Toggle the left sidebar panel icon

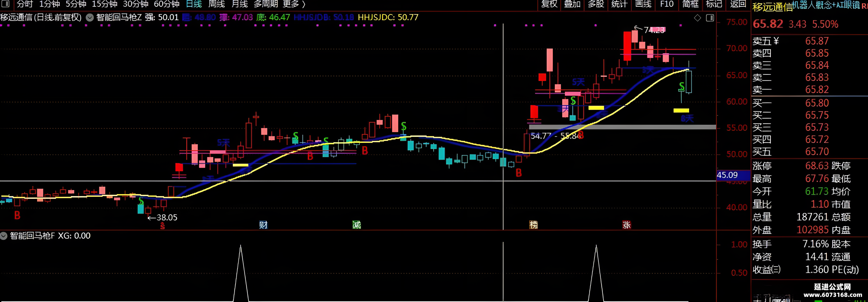(x=5, y=4)
